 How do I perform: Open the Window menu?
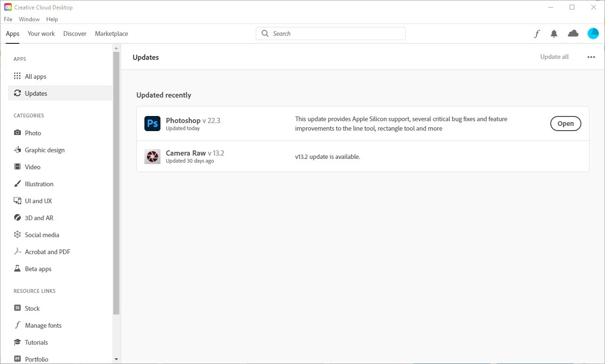29,19
